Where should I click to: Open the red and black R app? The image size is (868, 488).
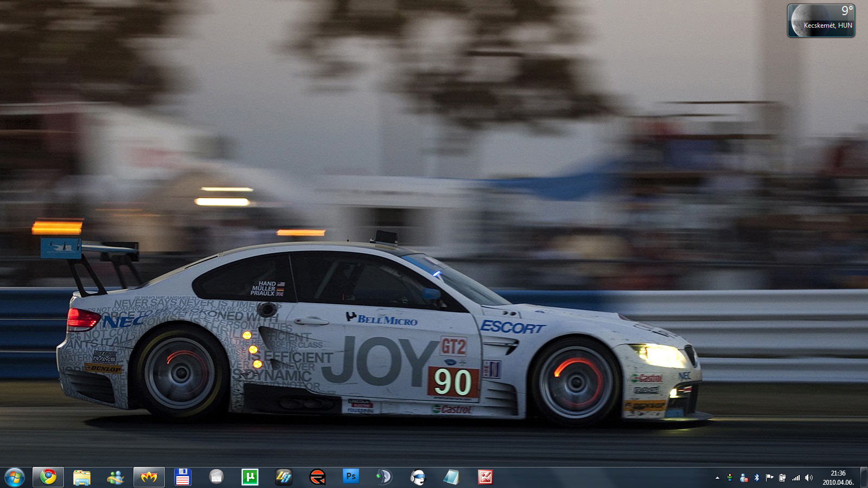click(x=317, y=477)
